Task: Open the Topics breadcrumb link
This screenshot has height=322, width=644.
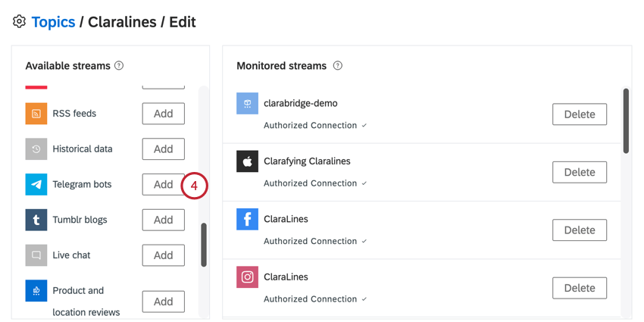Action: coord(53,22)
